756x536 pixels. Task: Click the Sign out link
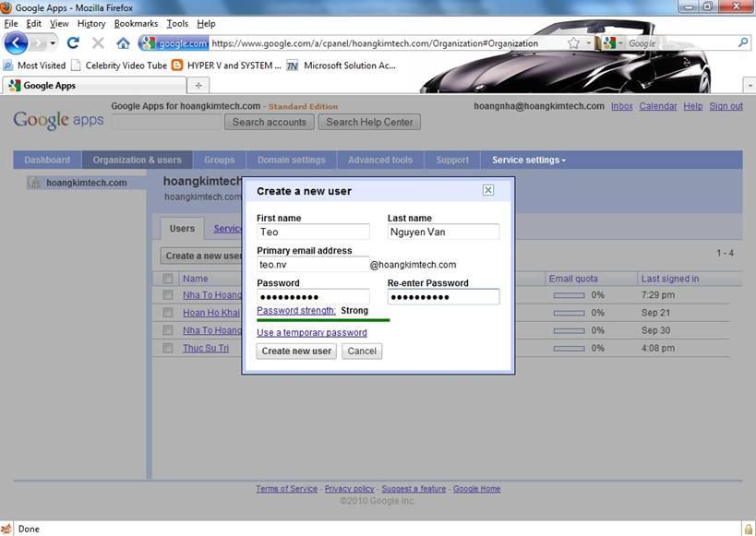(726, 106)
